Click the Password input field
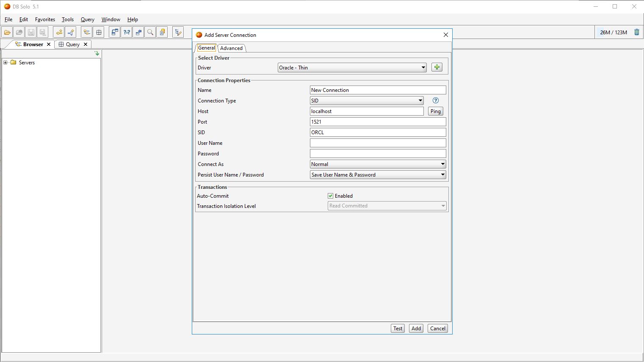 (x=378, y=153)
